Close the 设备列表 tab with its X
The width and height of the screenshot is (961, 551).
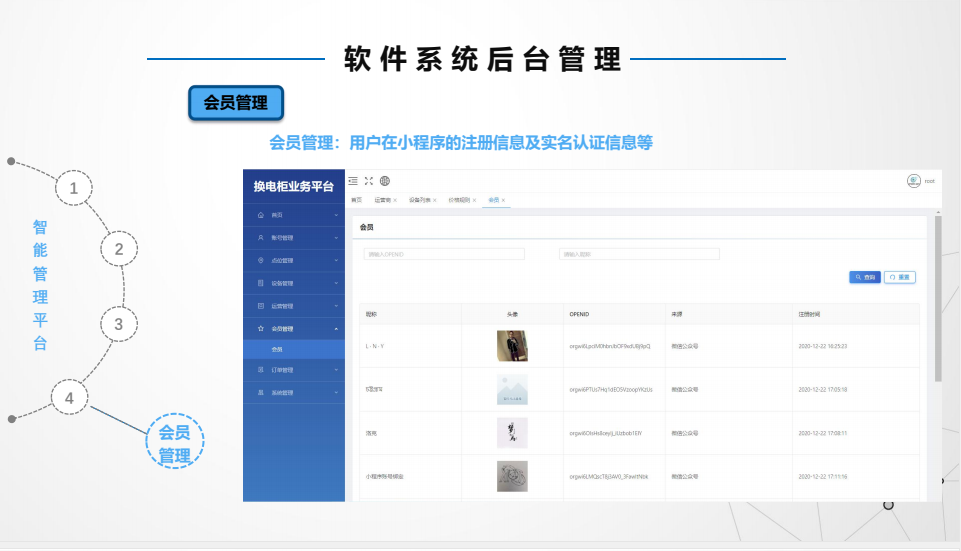(x=436, y=201)
